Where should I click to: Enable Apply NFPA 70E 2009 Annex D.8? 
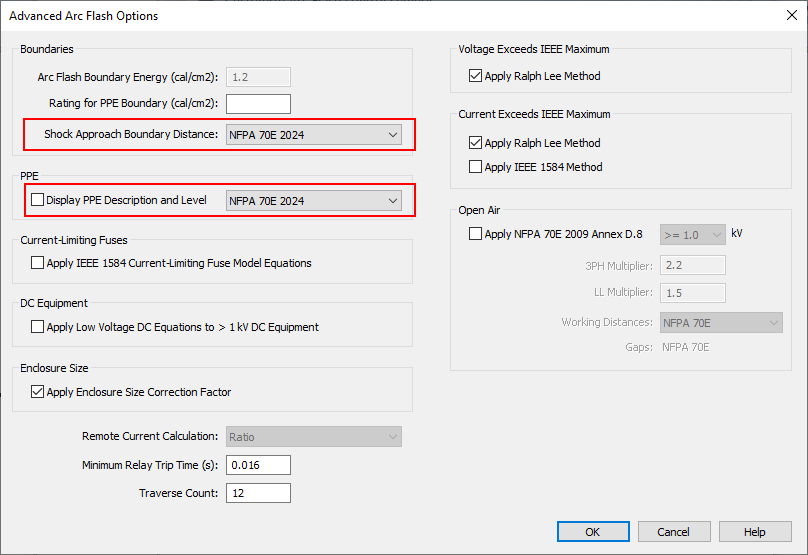(x=476, y=233)
